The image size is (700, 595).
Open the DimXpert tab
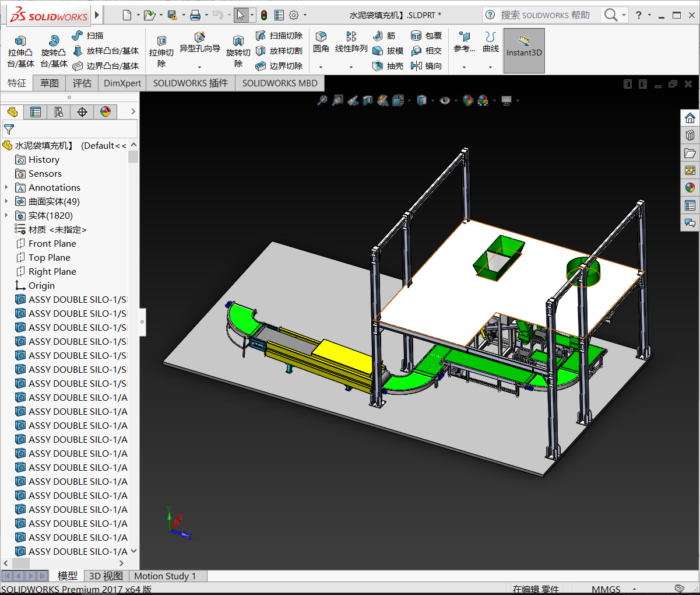(122, 83)
